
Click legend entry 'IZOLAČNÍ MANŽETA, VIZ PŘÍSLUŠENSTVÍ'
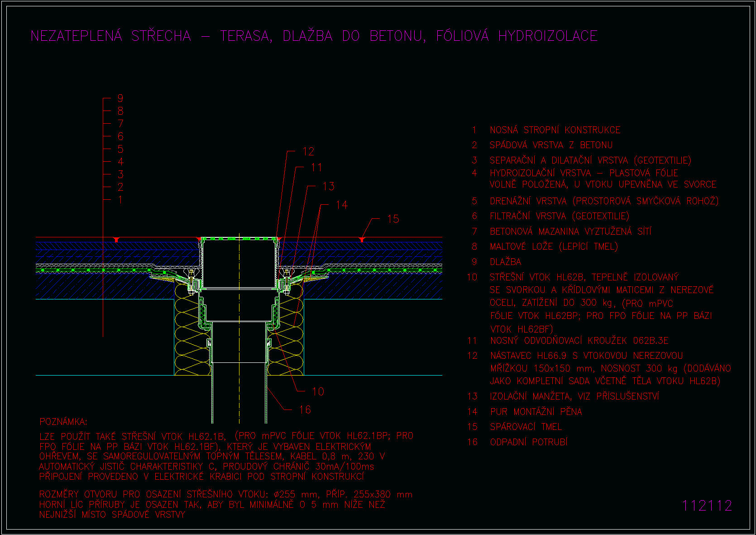tap(574, 396)
